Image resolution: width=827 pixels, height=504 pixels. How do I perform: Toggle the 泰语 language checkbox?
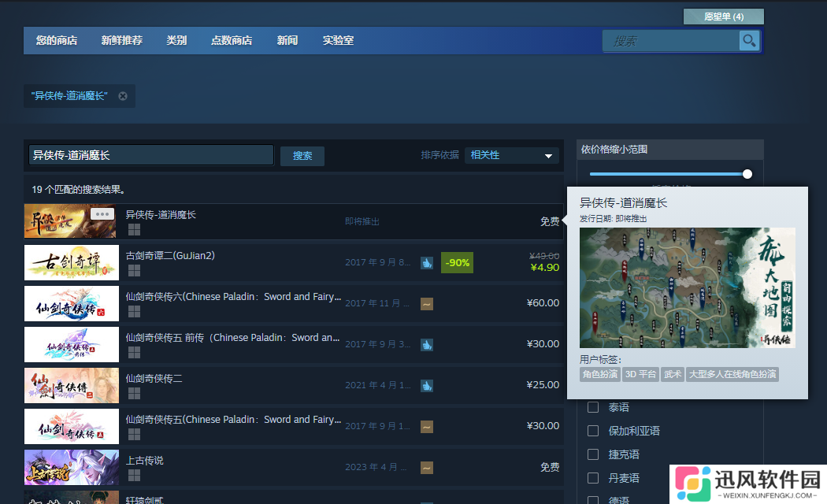(x=593, y=407)
